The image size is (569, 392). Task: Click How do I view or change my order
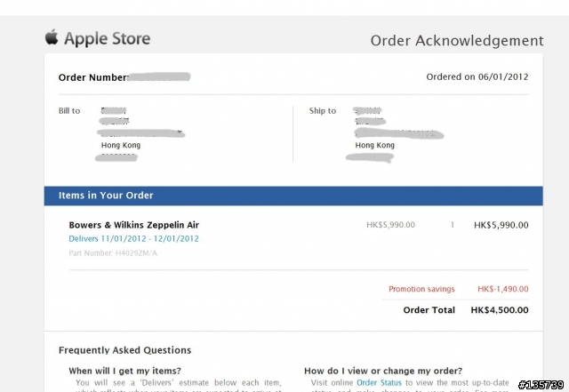pyautogui.click(x=383, y=371)
